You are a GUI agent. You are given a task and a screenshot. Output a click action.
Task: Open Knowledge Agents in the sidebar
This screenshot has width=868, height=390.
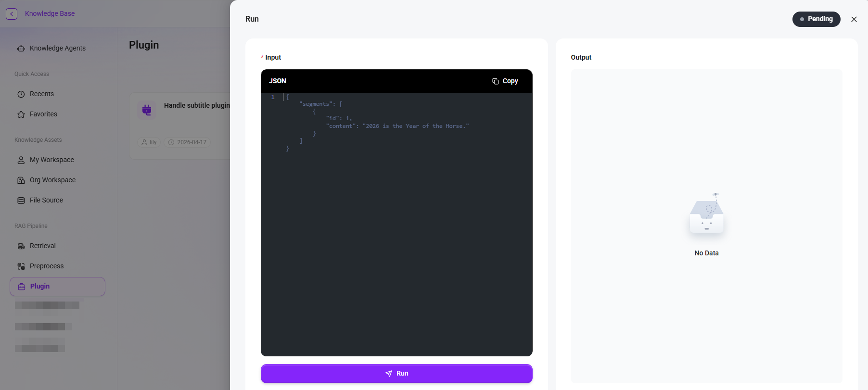pos(57,48)
